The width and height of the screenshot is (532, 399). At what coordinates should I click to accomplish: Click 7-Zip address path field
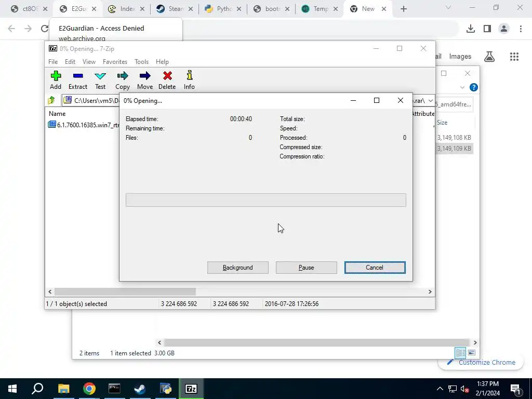point(90,100)
